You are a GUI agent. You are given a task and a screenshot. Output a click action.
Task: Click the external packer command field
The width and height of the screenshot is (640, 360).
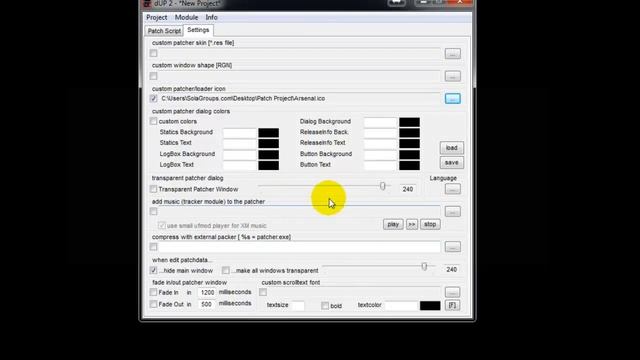point(299,247)
